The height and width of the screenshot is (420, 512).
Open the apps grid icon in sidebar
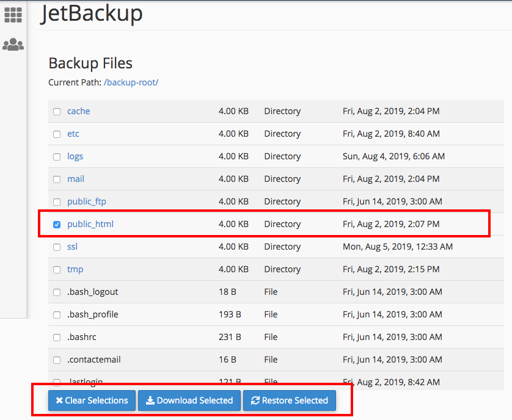coord(13,15)
